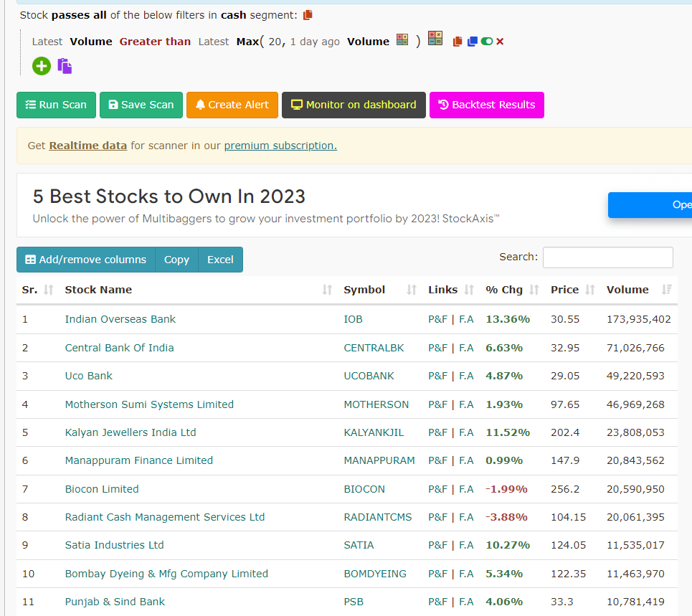The width and height of the screenshot is (692, 616).
Task: Sort by the Sr. column arrows
Action: [49, 290]
